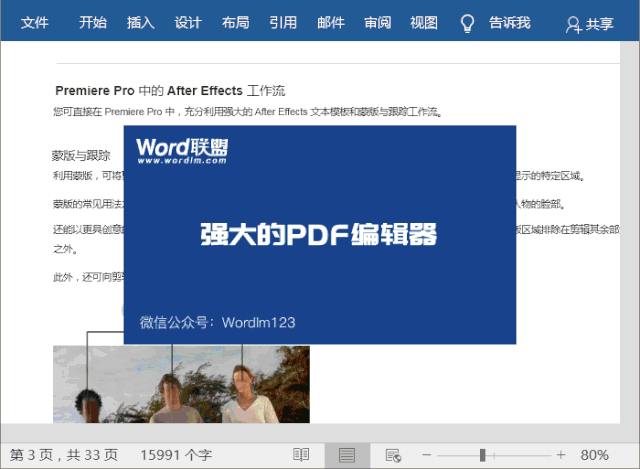Viewport: 640px width, 469px height.
Task: Click the 共享 button
Action: (x=599, y=25)
